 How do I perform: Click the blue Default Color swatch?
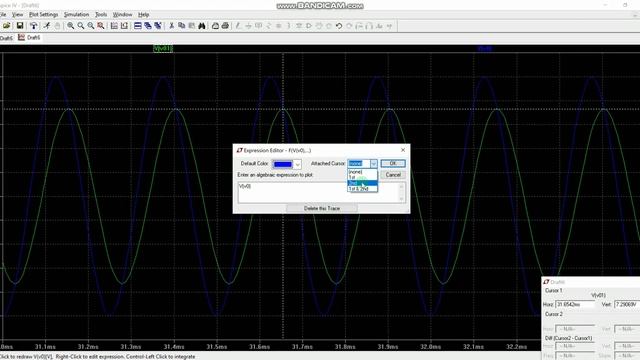pyautogui.click(x=282, y=164)
